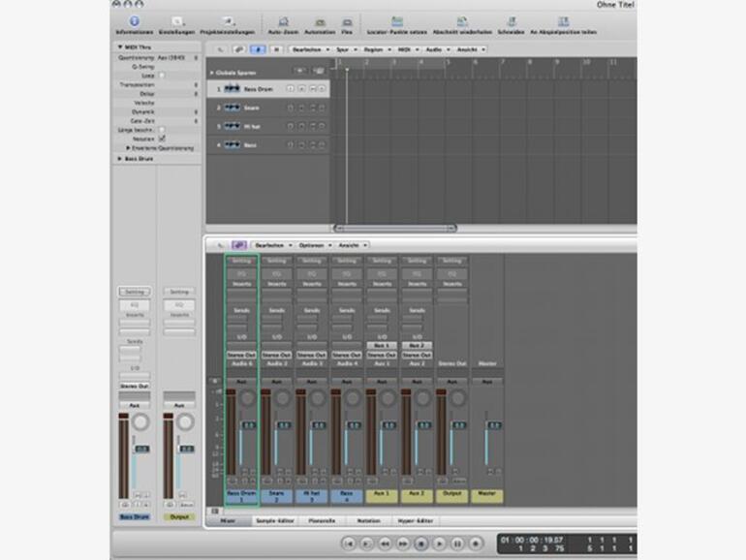Expand Erweiterte Quantisierung in the inspector

pos(129,147)
